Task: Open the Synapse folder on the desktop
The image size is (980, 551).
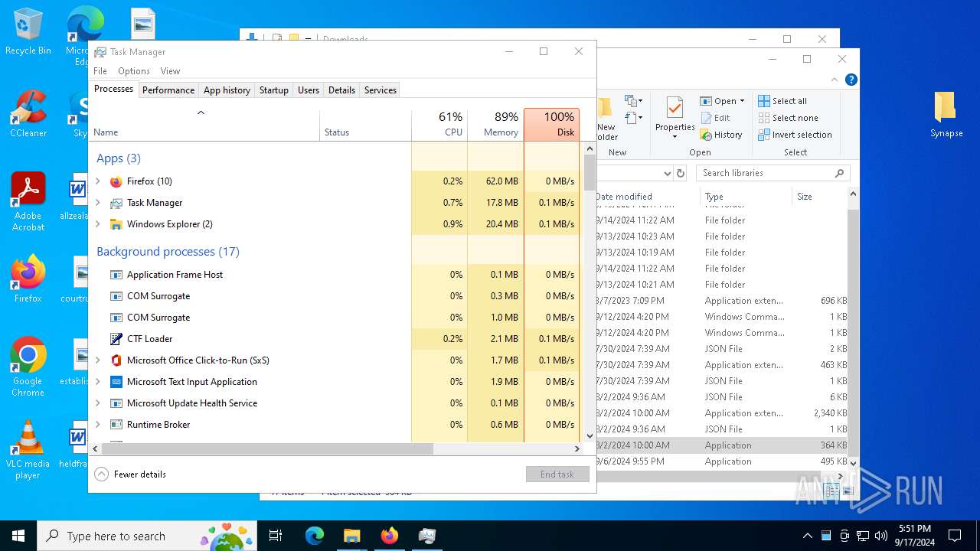Action: coord(946,115)
